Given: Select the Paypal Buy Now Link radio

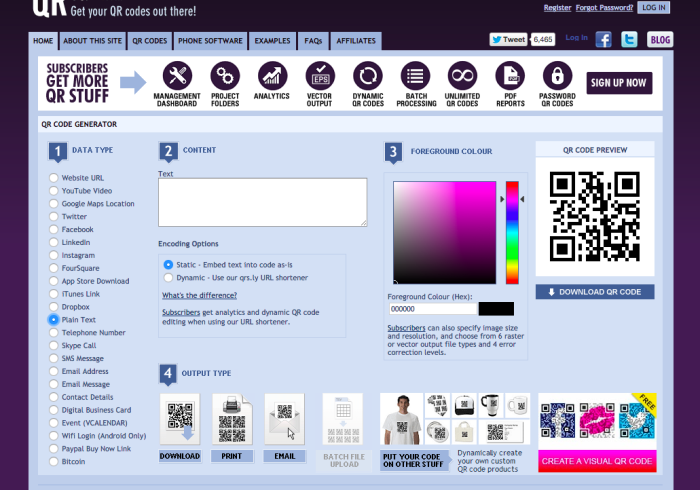Looking at the screenshot, I should point(54,448).
